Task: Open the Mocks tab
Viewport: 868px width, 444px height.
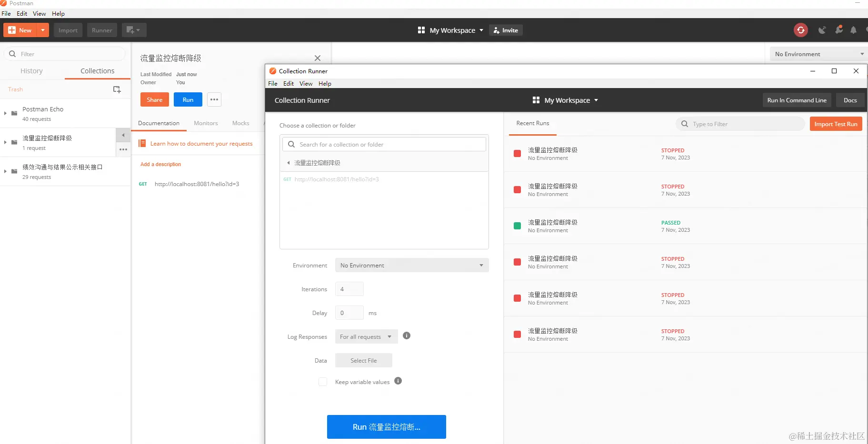Action: (240, 123)
